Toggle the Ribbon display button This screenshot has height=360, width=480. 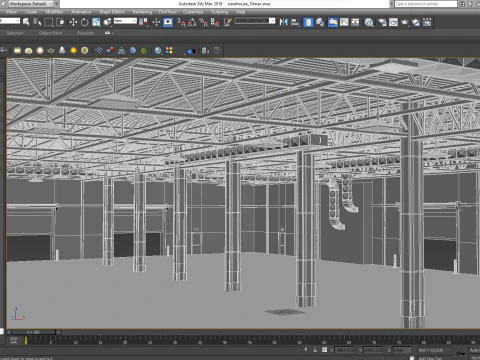pyautogui.click(x=333, y=22)
